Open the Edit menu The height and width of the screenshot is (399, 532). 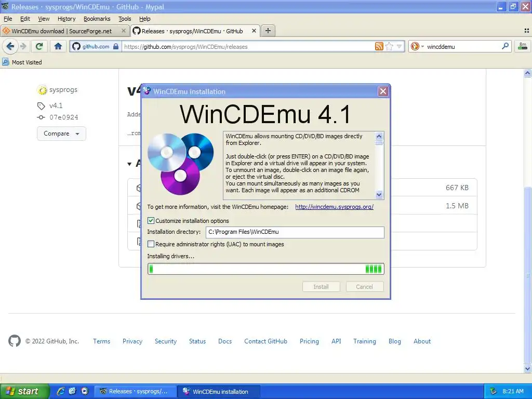[25, 19]
